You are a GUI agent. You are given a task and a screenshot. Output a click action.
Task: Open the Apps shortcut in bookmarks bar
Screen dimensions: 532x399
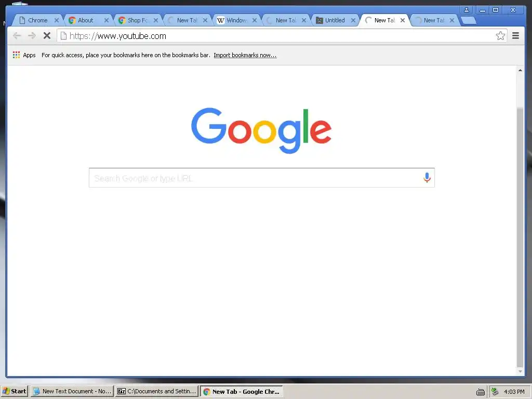coord(24,55)
